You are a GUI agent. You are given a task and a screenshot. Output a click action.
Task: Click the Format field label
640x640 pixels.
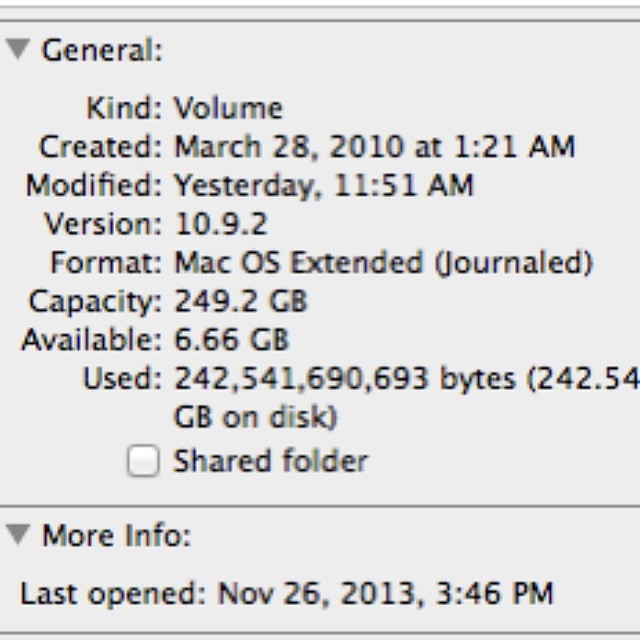click(x=107, y=263)
